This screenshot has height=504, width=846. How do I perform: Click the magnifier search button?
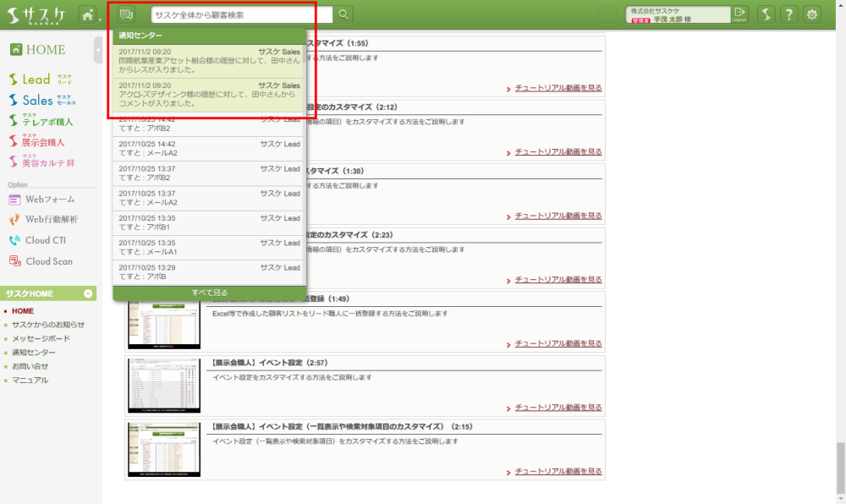(343, 14)
